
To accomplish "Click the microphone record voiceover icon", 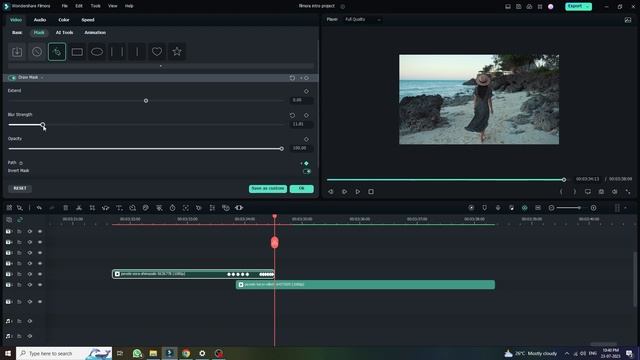I will [498, 208].
